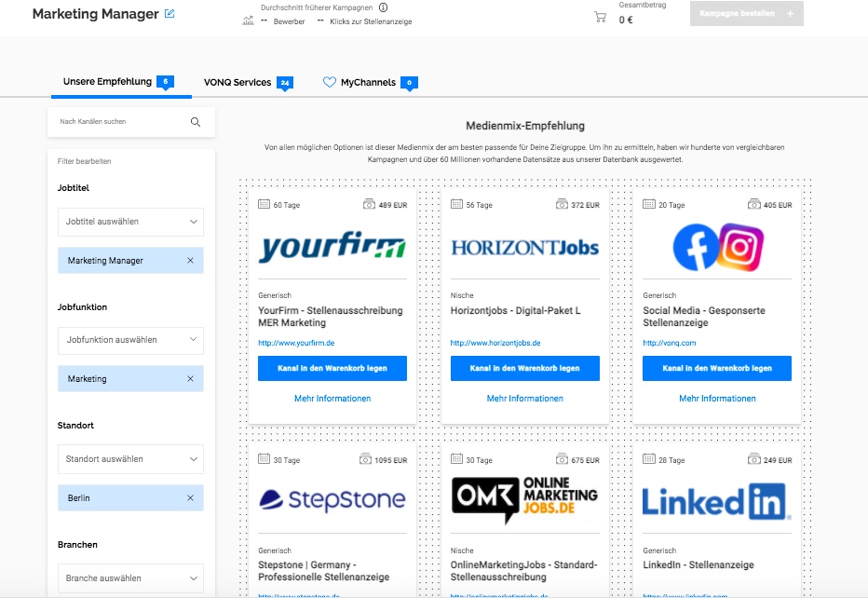The height and width of the screenshot is (598, 868).
Task: Open the shopping cart icon
Action: click(600, 17)
